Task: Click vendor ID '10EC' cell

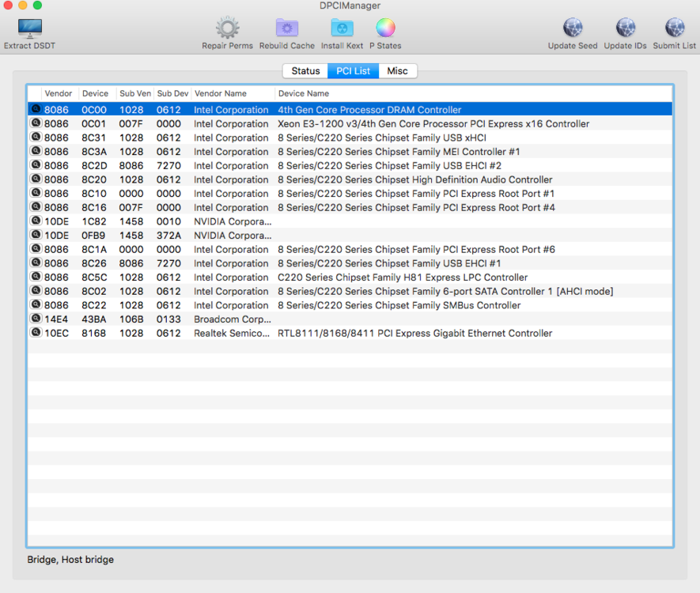Action: [x=57, y=334]
